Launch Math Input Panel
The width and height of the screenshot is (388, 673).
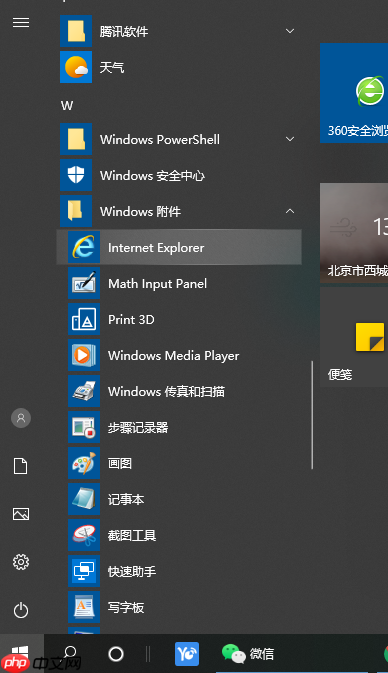coord(179,283)
